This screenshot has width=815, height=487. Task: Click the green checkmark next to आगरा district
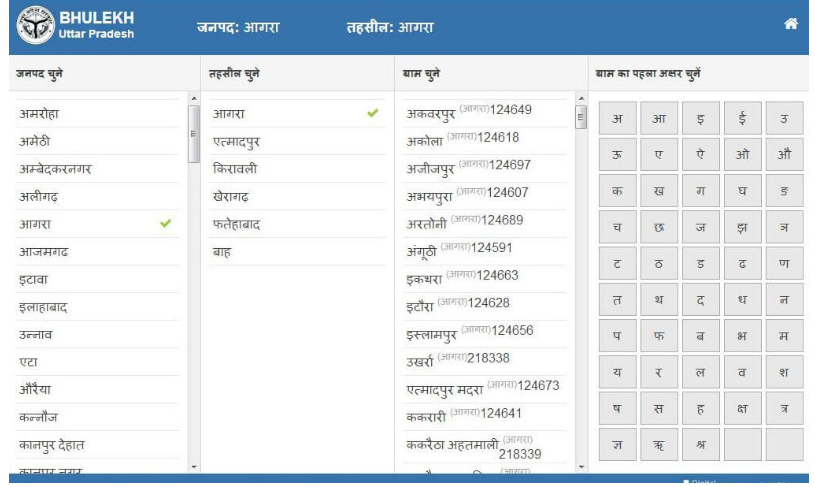(166, 224)
